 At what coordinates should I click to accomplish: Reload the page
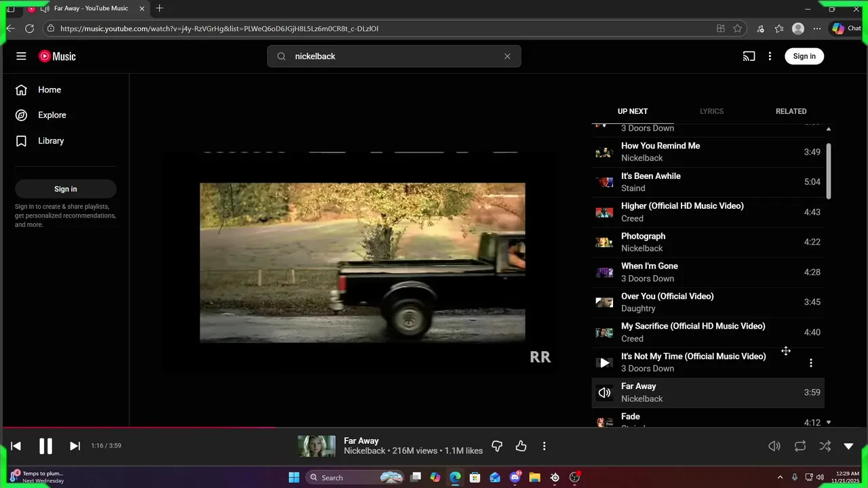pos(29,28)
